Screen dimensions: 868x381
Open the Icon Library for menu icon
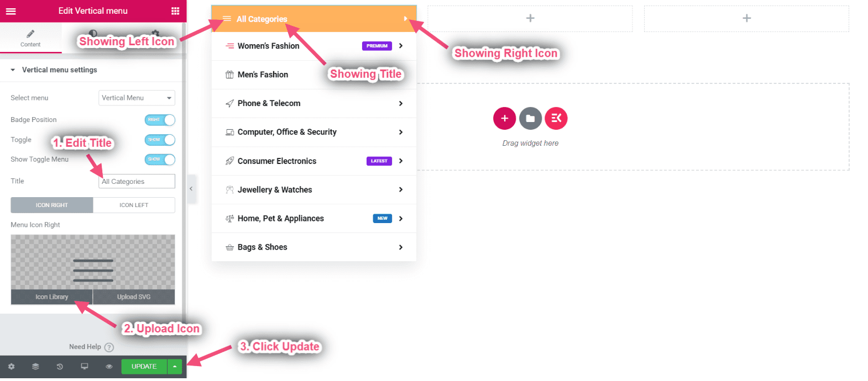(52, 297)
